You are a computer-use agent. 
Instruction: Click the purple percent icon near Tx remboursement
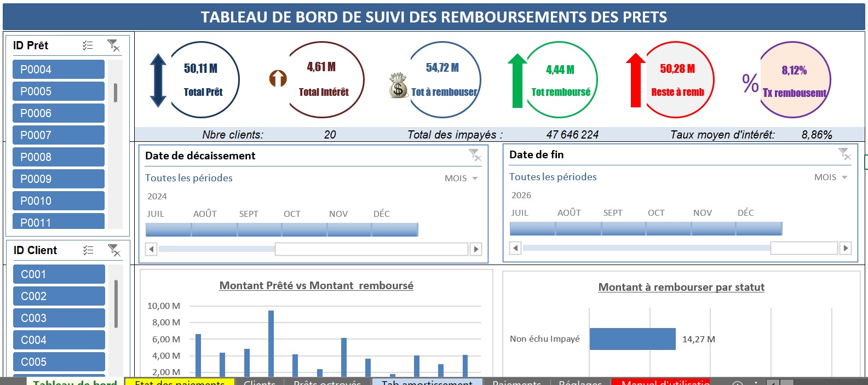(750, 83)
